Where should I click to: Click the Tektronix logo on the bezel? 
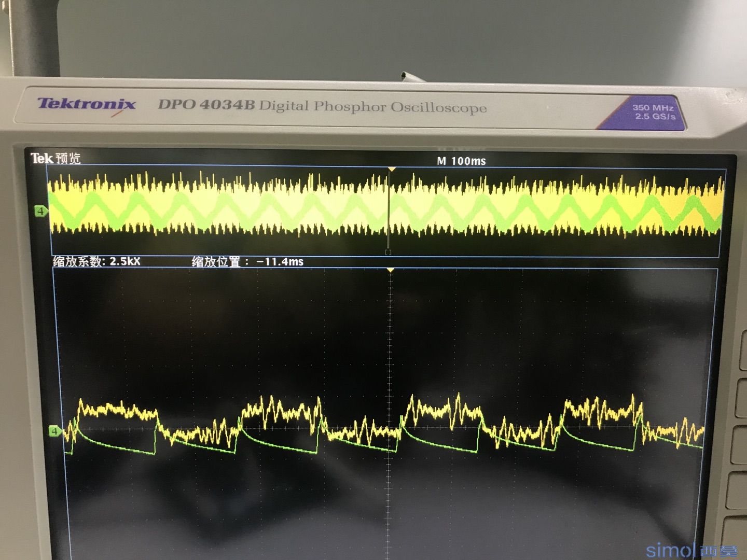coord(87,104)
